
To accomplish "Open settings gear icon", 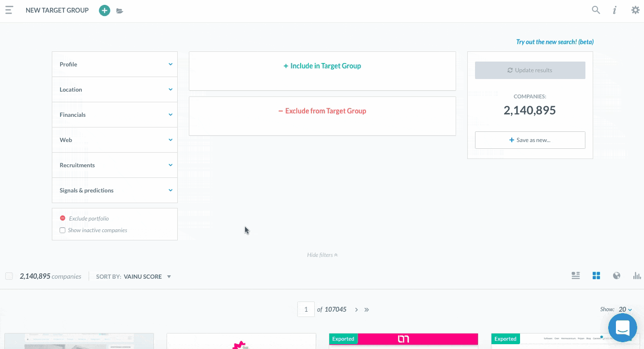I will point(635,10).
